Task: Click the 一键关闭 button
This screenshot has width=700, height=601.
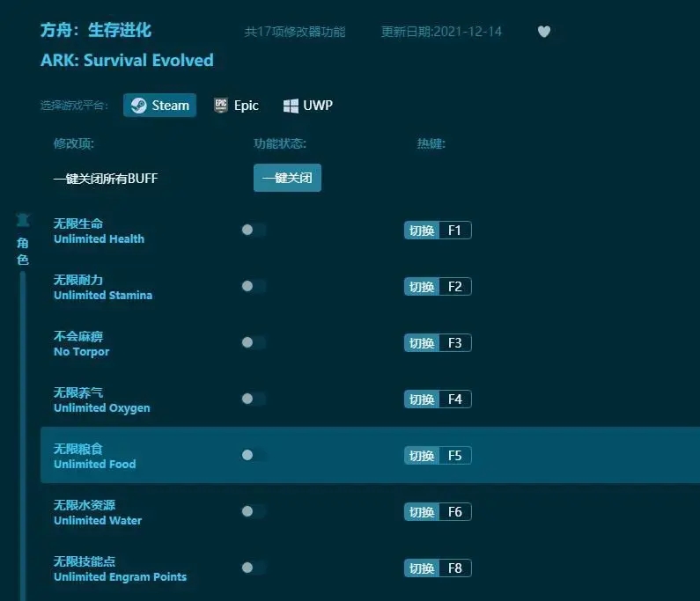Action: pos(288,178)
